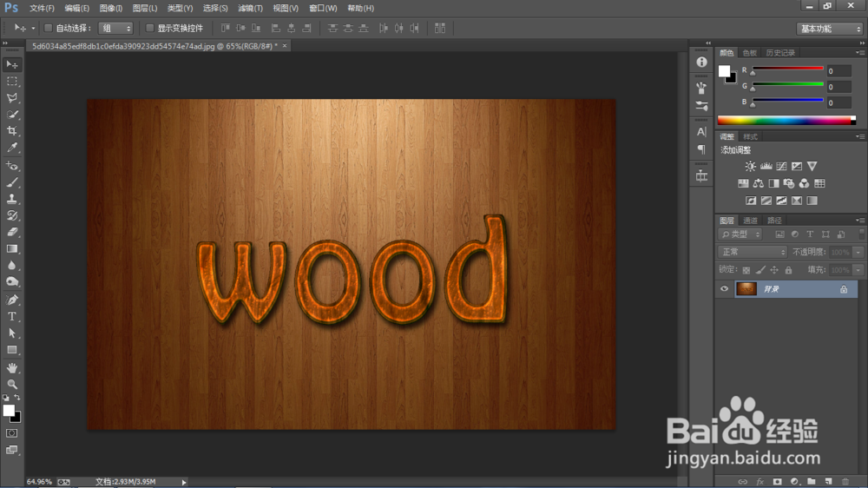The height and width of the screenshot is (488, 868).
Task: Click the delete layer trash icon
Action: (x=845, y=482)
